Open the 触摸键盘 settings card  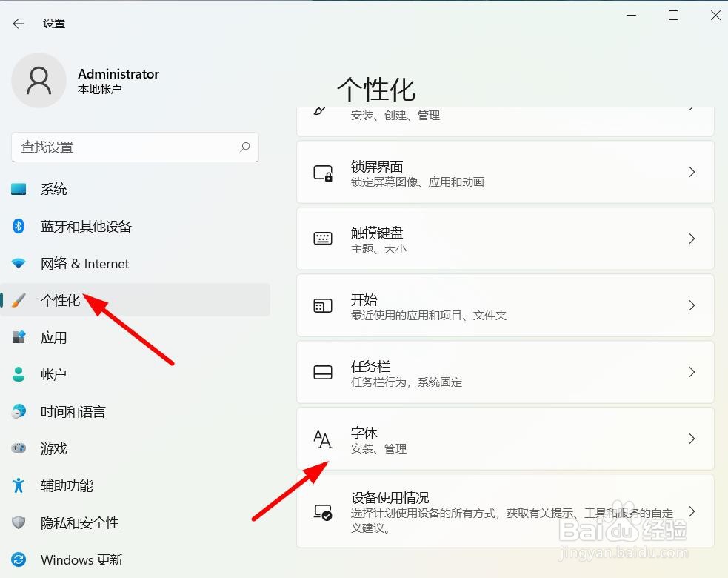click(505, 239)
